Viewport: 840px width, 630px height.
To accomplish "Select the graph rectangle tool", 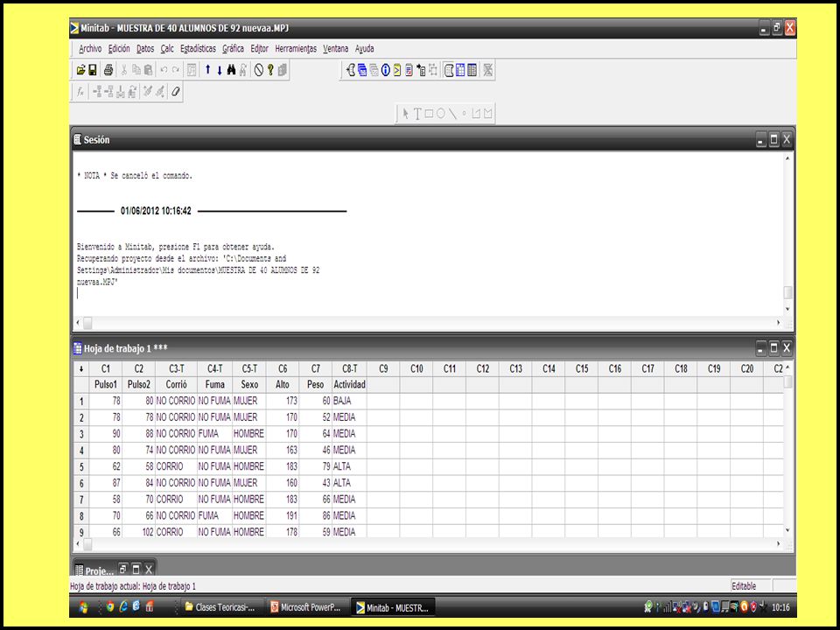I will (429, 114).
